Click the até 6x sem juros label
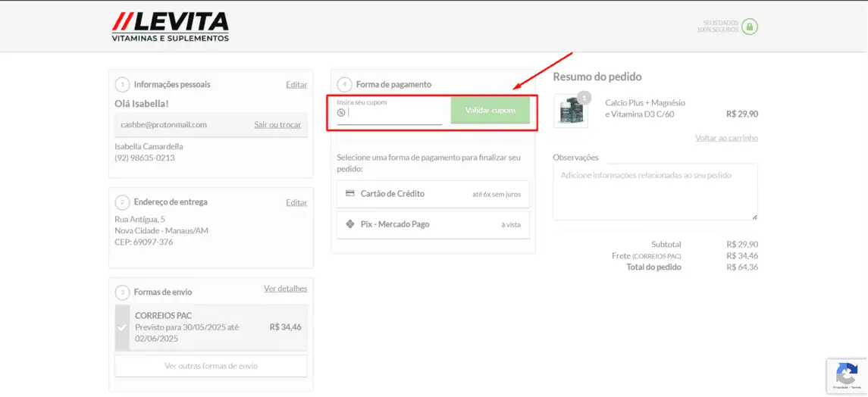This screenshot has width=868, height=397. [x=497, y=194]
